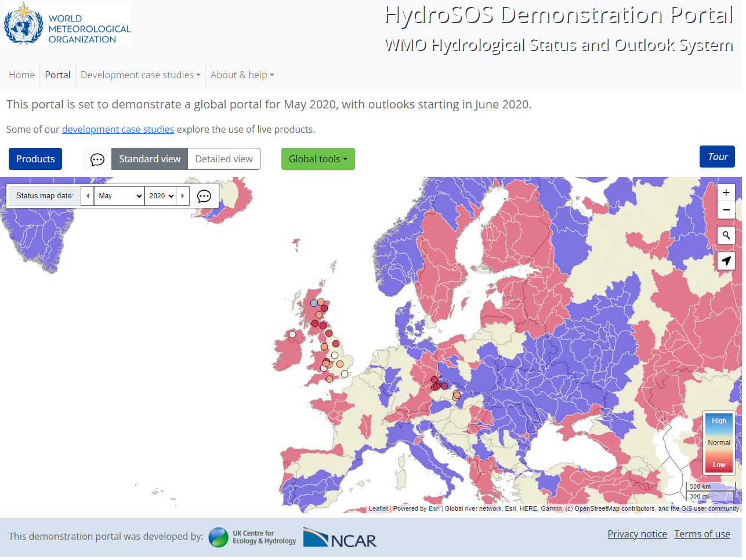Viewport: 746px width, 560px height.
Task: Expand the Global tools dropdown
Action: tap(318, 159)
